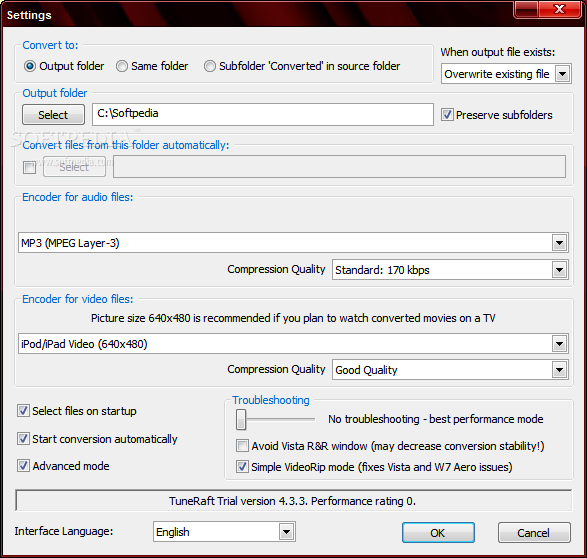The width and height of the screenshot is (587, 558).
Task: Toggle Select files on startup checkbox
Action: click(23, 411)
